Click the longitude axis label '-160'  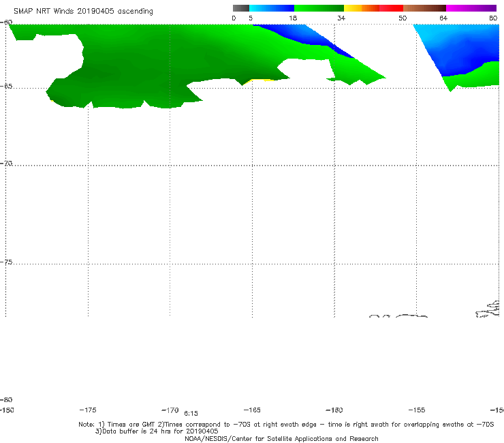coord(334,410)
